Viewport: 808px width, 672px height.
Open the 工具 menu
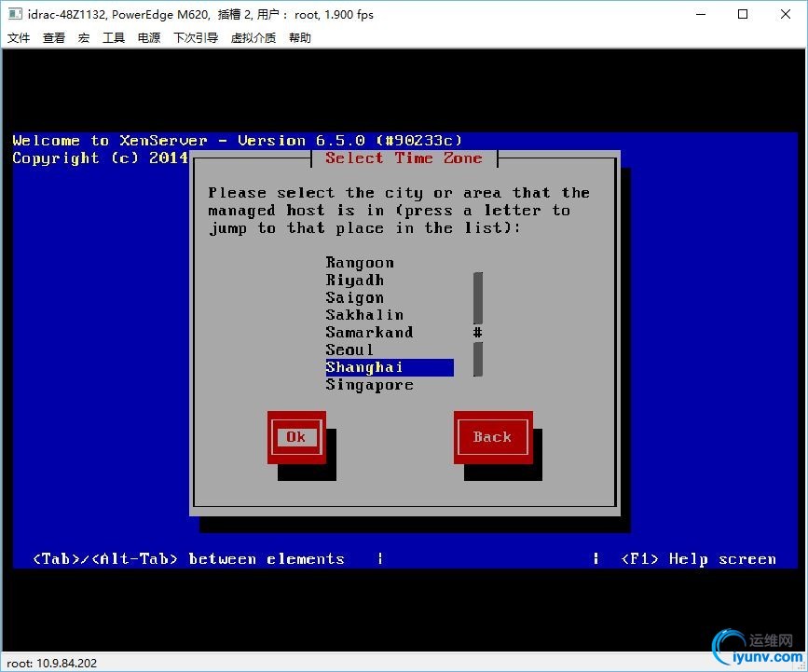click(x=114, y=37)
